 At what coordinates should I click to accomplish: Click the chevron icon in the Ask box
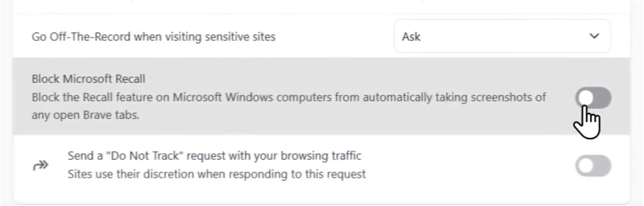[x=594, y=36]
